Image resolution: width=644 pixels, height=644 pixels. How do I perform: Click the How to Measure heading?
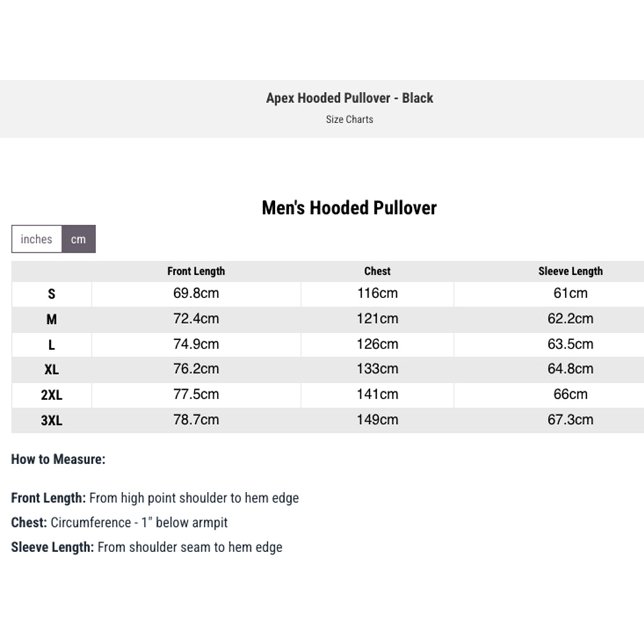point(58,459)
